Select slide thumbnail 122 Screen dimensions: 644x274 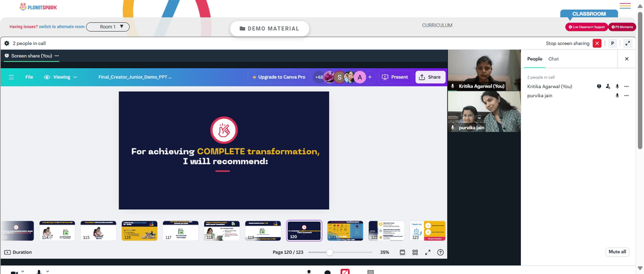(386, 231)
